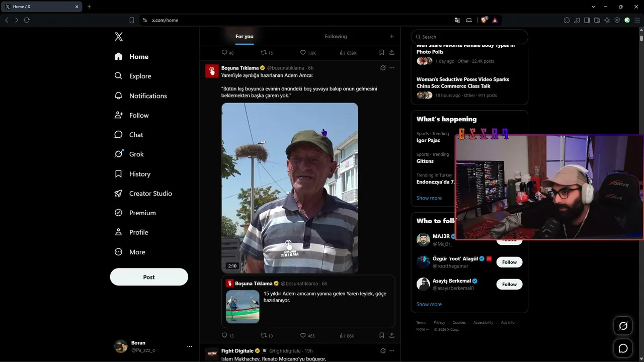Open Premium in the sidebar

[x=135, y=213]
